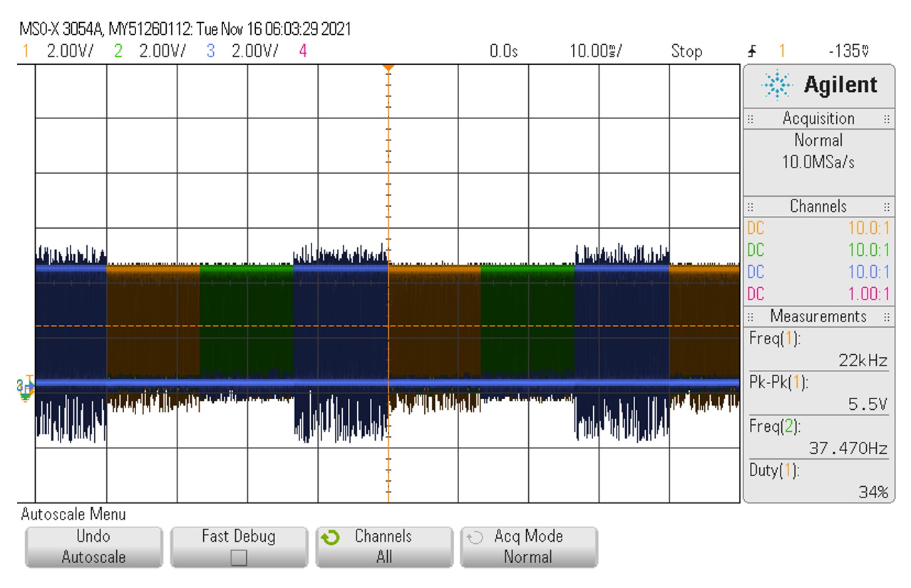Select the 10.00ms/ timebase setting

(x=595, y=51)
